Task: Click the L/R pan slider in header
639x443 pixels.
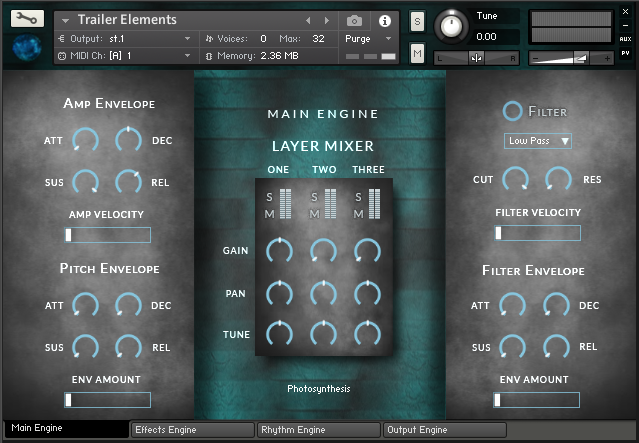Action: click(x=476, y=58)
